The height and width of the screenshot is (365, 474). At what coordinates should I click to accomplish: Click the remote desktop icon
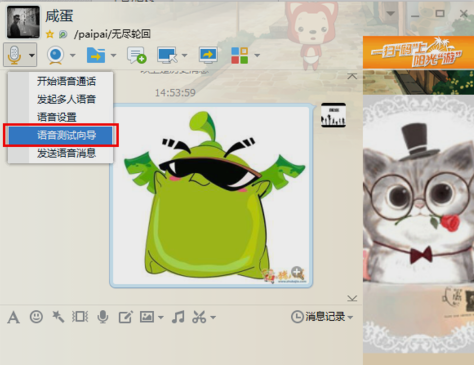tap(167, 55)
